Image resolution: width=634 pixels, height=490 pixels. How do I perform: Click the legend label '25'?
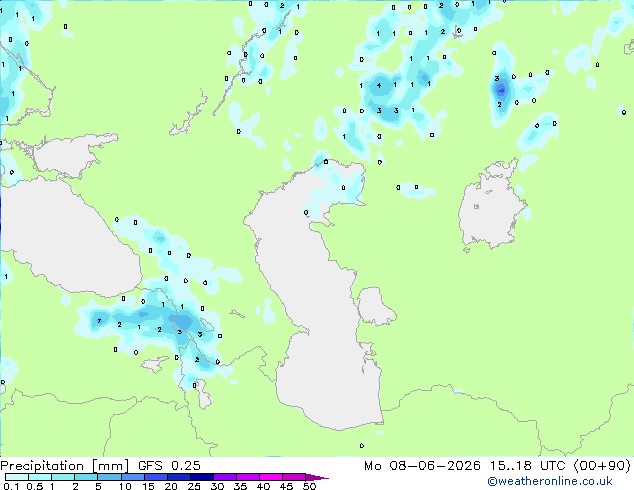tap(194, 486)
